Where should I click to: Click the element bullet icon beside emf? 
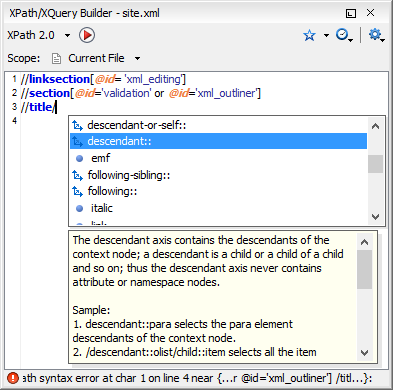tap(79, 158)
